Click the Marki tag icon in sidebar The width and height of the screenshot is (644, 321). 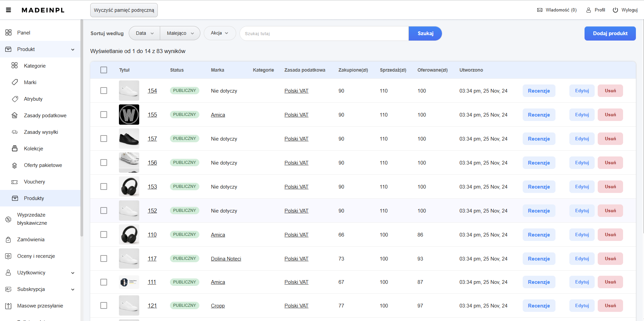15,82
